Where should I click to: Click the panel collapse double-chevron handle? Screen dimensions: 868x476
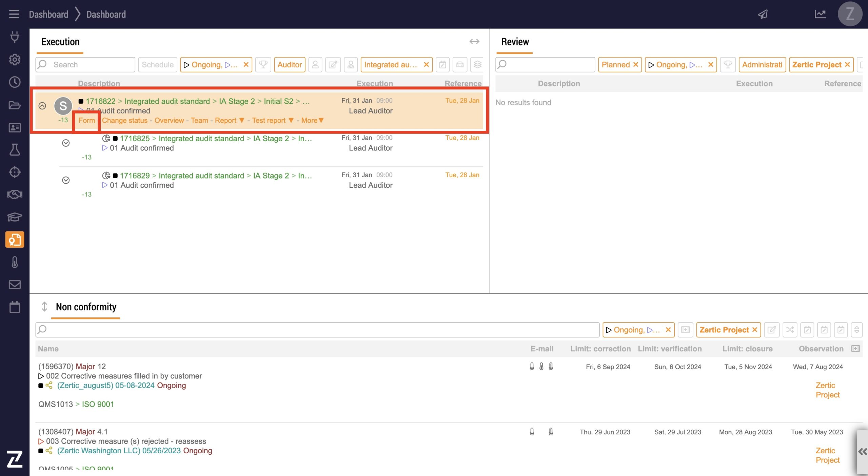click(862, 452)
